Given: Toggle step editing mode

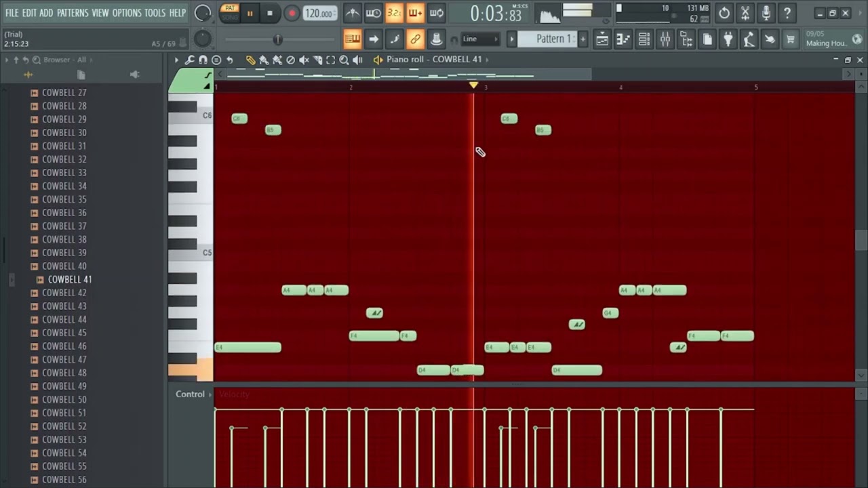Looking at the screenshot, I should (x=395, y=39).
